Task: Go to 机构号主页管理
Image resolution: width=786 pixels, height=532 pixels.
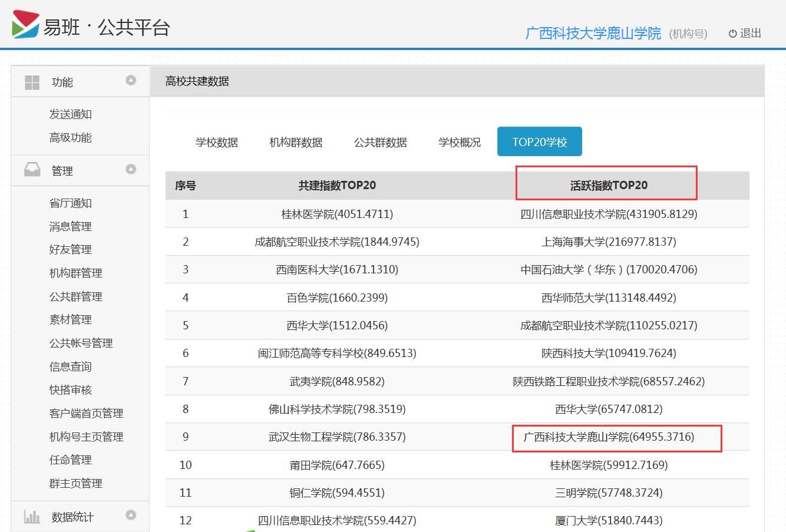Action: click(x=87, y=437)
